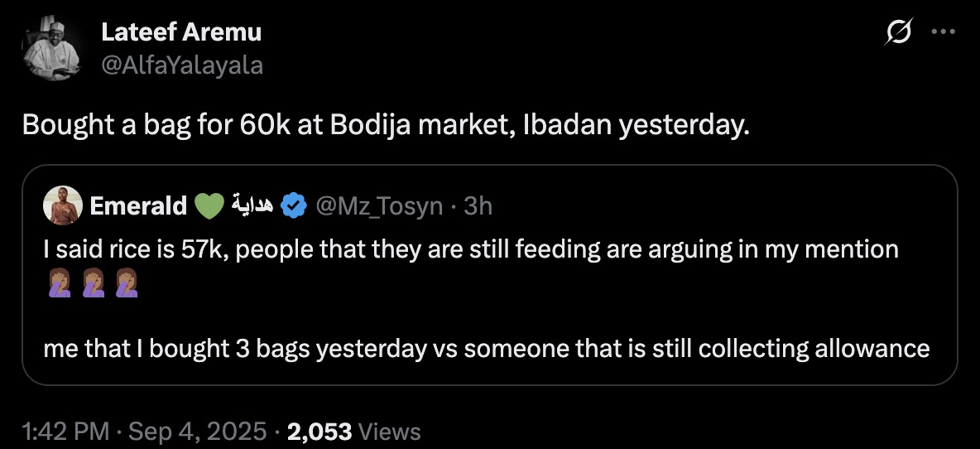The width and height of the screenshot is (980, 449).
Task: Click the 1:42 PM · Sep 4, 2025 timestamp
Action: click(x=144, y=431)
